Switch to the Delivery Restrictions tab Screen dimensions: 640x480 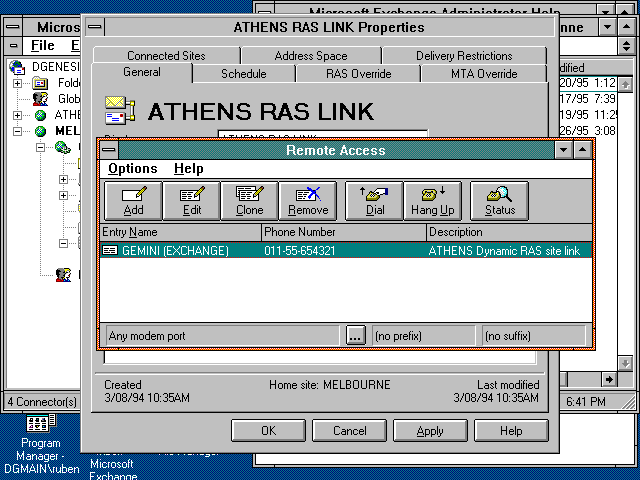464,56
